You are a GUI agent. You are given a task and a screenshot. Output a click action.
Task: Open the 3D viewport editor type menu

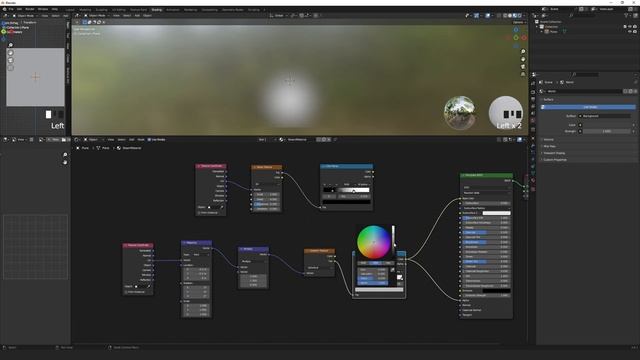click(78, 16)
